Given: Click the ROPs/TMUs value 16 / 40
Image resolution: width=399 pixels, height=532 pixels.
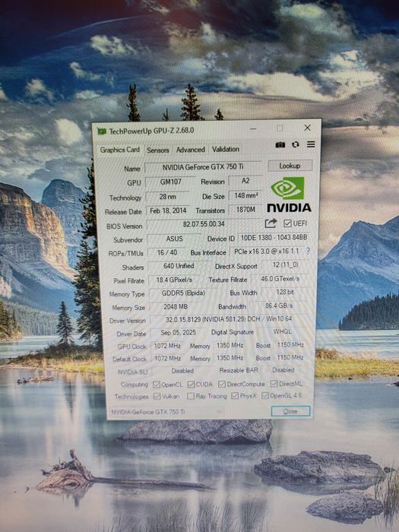Looking at the screenshot, I should point(167,253).
